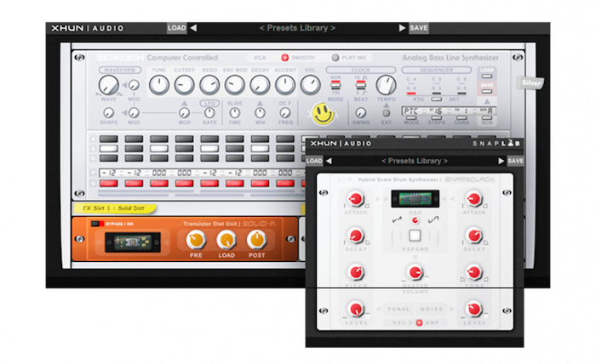The image size is (596, 364).
Task: Click the RESO knob
Action: [x=209, y=85]
